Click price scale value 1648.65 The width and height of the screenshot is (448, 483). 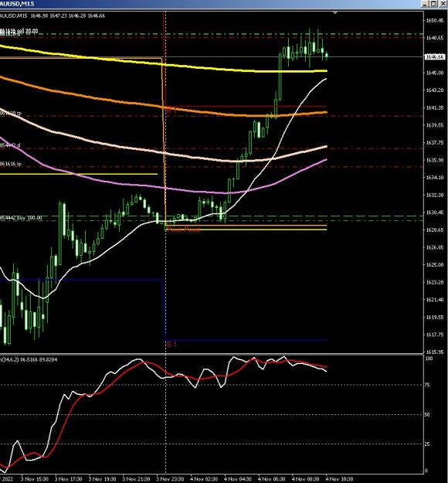[x=435, y=38]
